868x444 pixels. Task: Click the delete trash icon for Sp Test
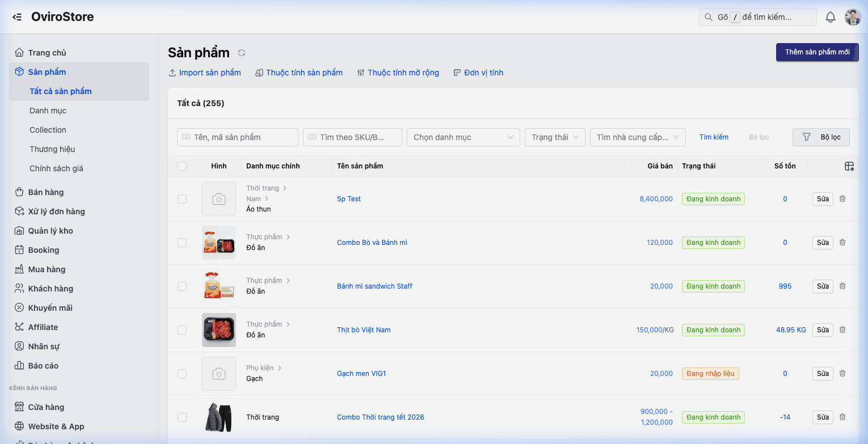coord(842,198)
